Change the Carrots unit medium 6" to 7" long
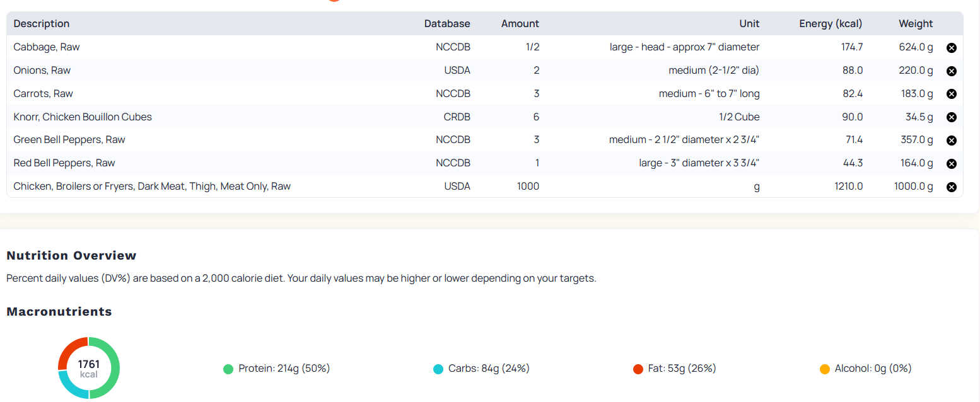This screenshot has width=980, height=402. coord(709,93)
